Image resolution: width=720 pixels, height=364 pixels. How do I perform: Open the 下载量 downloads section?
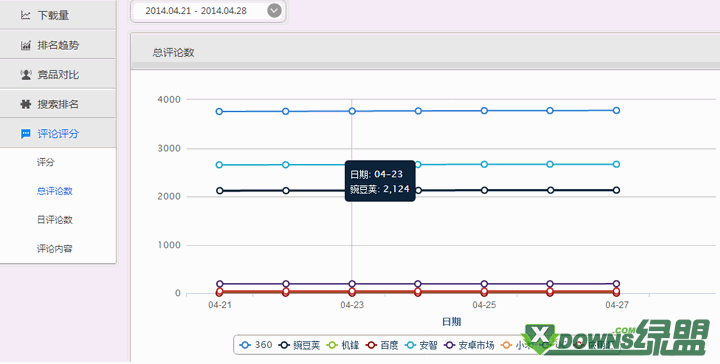point(58,15)
